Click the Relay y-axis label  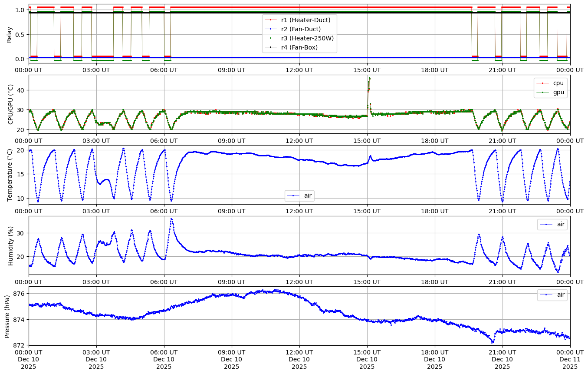click(9, 34)
